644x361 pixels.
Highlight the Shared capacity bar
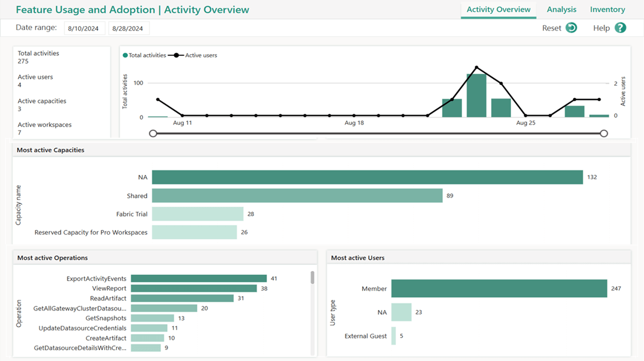(295, 195)
